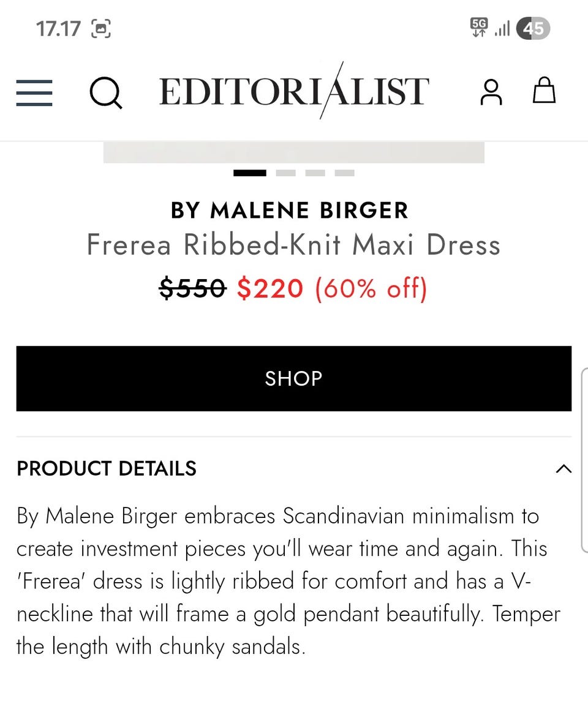Open the hamburger navigation menu

click(x=34, y=93)
